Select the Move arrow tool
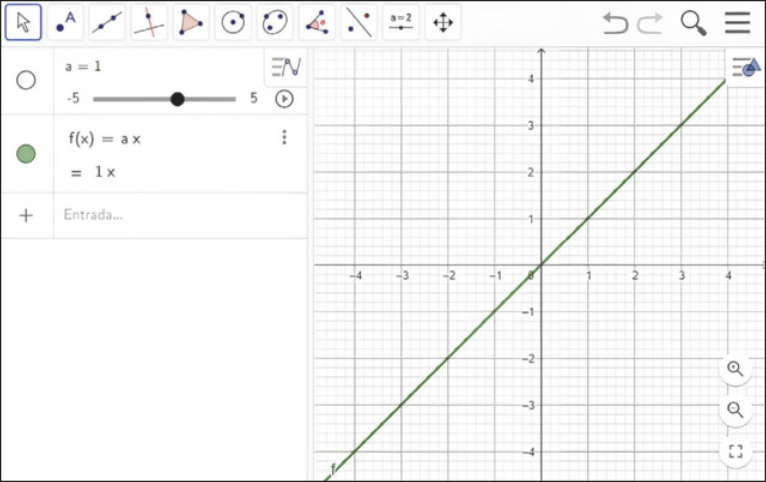The image size is (766, 482). [23, 22]
